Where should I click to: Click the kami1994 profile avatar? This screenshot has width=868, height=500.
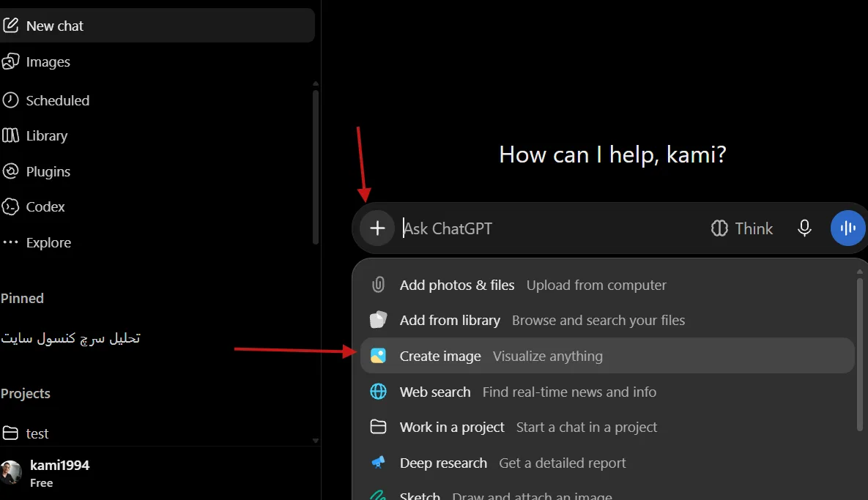(10, 473)
